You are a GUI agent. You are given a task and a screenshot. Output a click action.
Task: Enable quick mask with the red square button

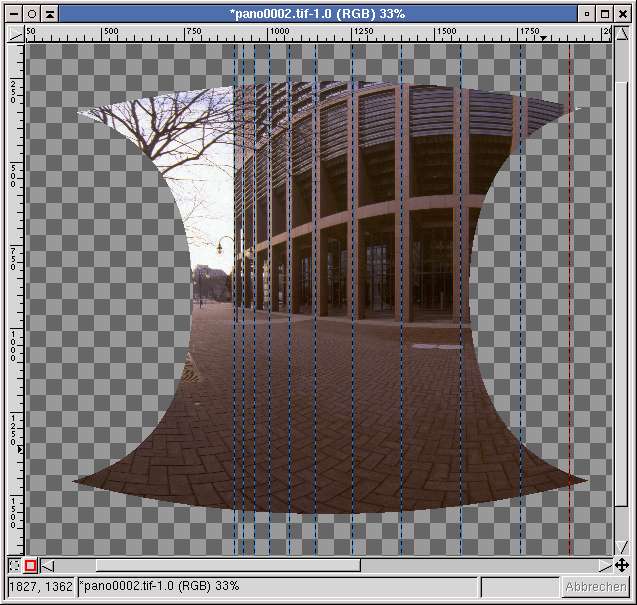tap(31, 565)
